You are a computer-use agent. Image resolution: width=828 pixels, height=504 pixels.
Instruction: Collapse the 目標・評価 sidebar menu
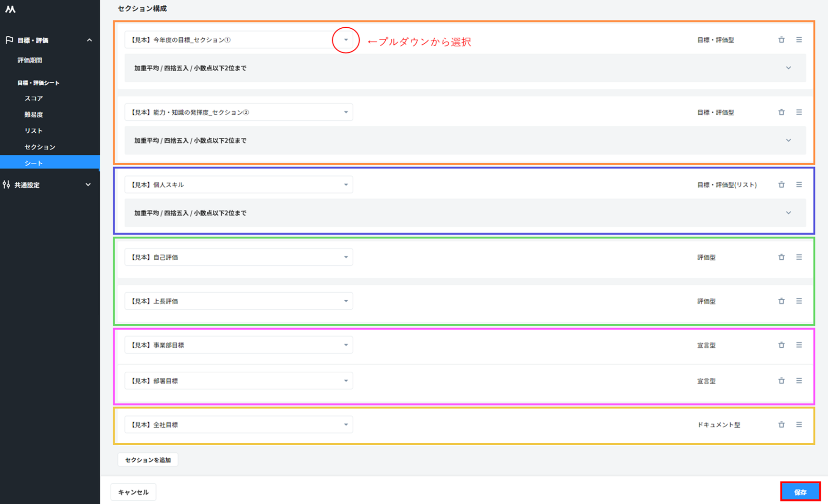point(89,40)
